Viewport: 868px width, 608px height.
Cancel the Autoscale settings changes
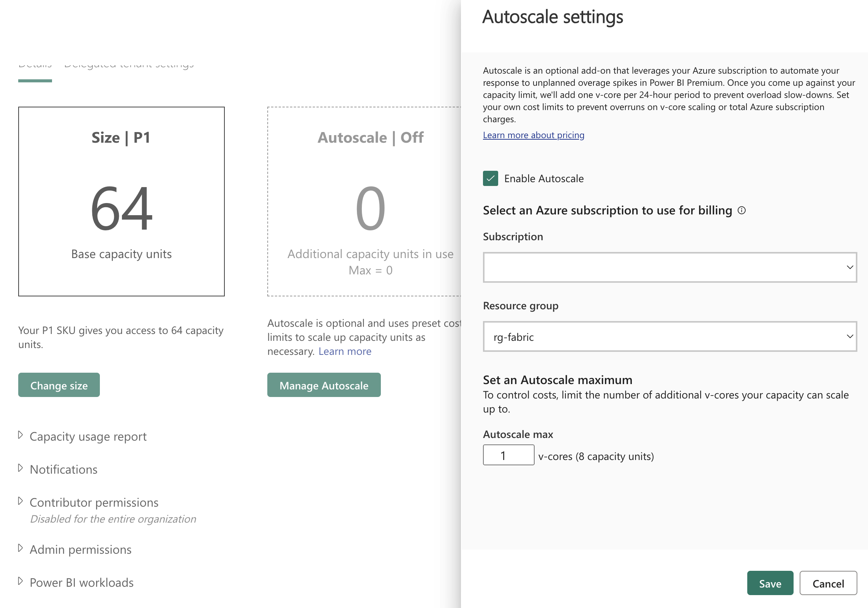tap(828, 583)
